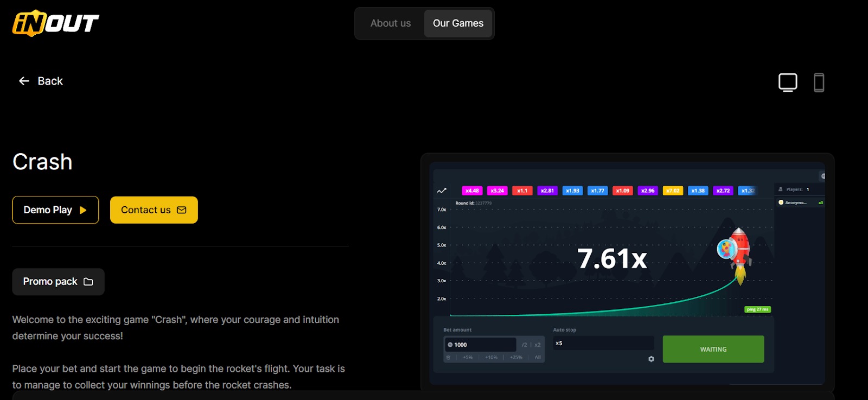Click the coin icon in the bet field

pos(450,345)
